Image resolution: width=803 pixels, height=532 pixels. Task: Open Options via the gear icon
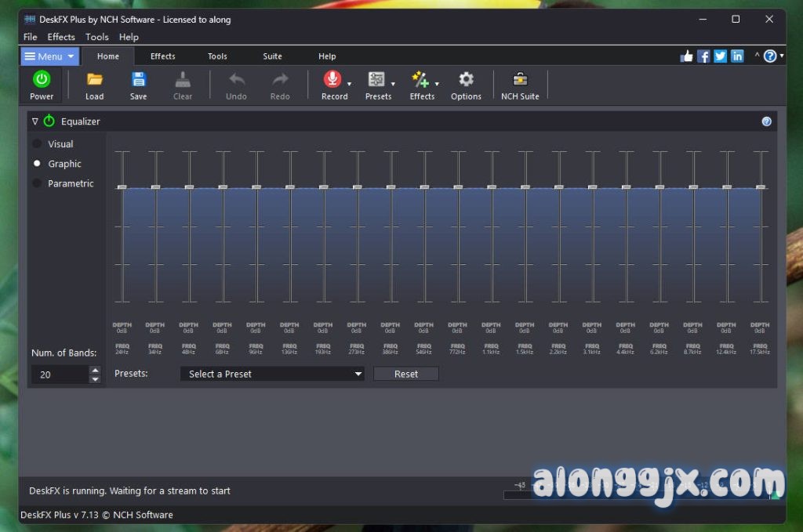(466, 79)
